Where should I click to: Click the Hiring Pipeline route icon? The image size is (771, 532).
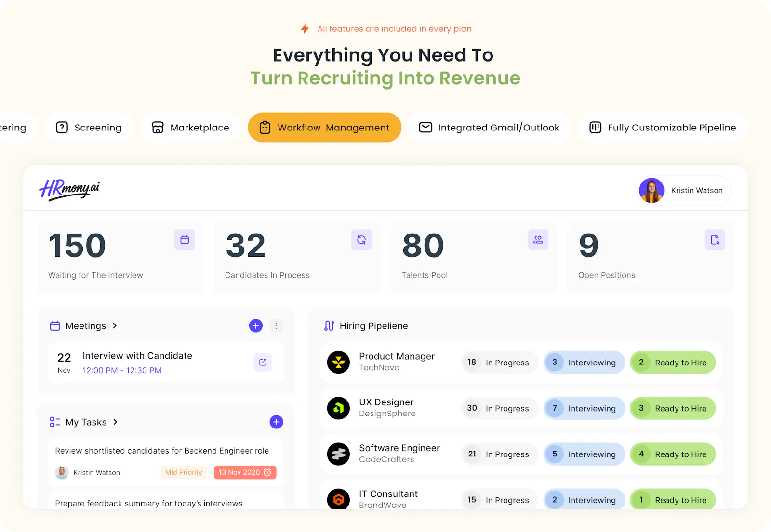(x=329, y=326)
